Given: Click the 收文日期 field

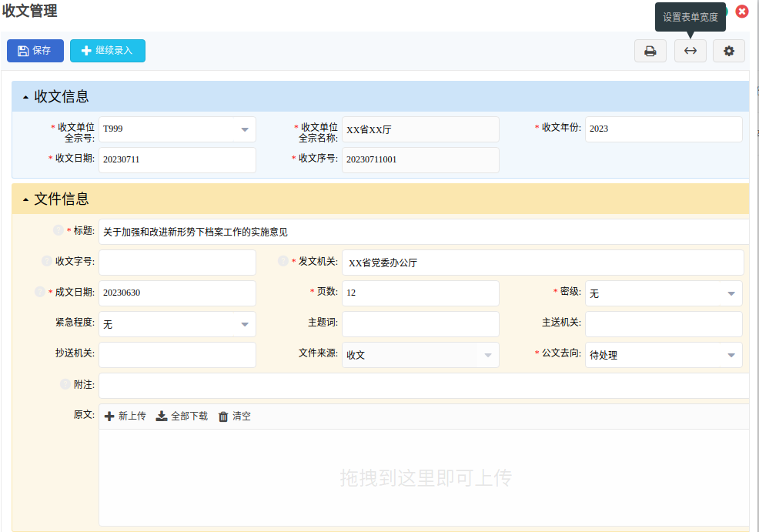Looking at the screenshot, I should click(x=177, y=159).
